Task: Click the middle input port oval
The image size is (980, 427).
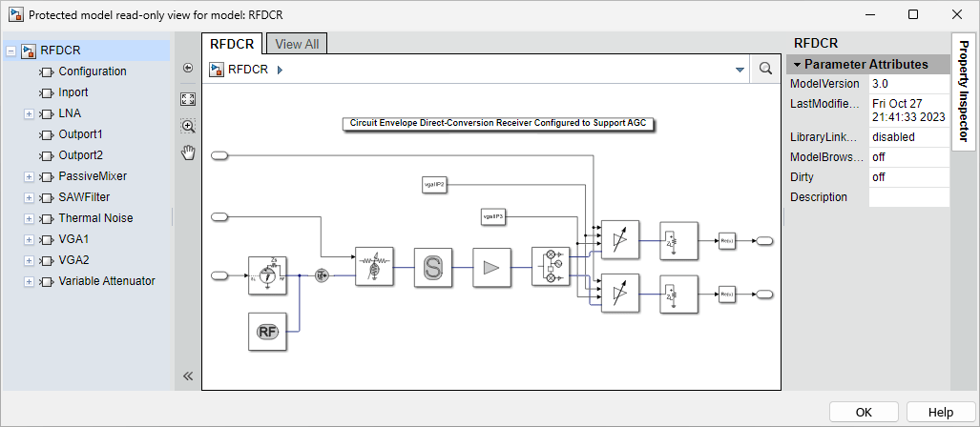Action: point(220,216)
